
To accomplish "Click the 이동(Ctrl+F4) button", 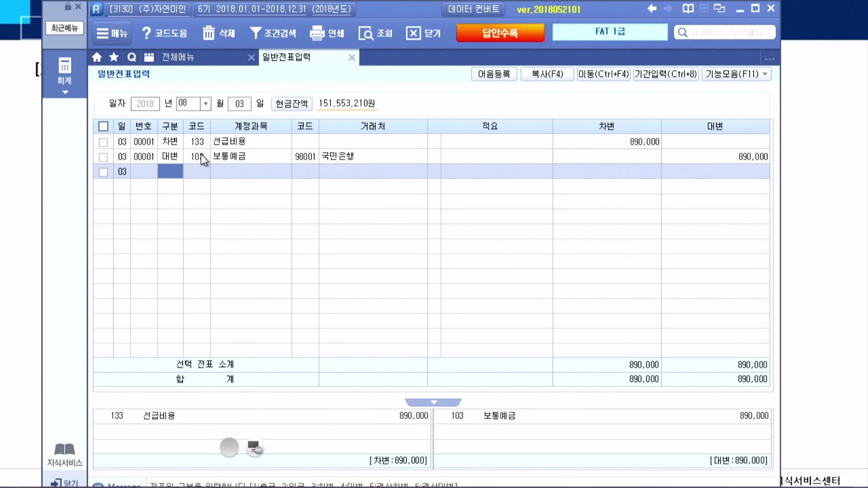I will pos(604,74).
